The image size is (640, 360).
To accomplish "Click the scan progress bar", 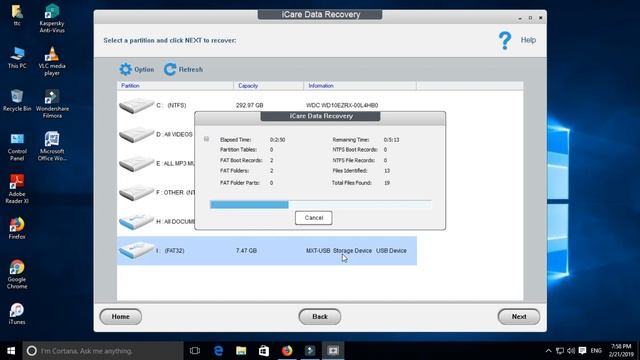I will (321, 204).
